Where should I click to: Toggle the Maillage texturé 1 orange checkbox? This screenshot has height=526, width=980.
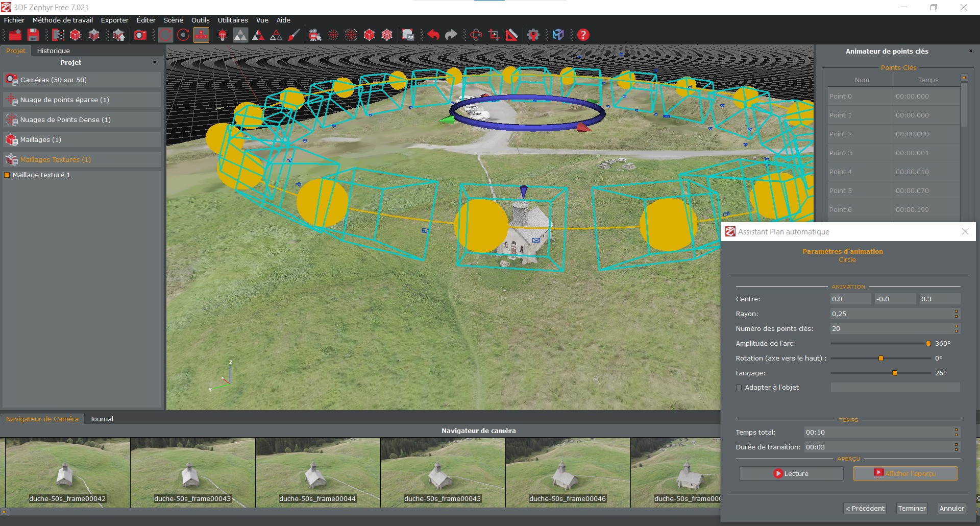pos(7,175)
